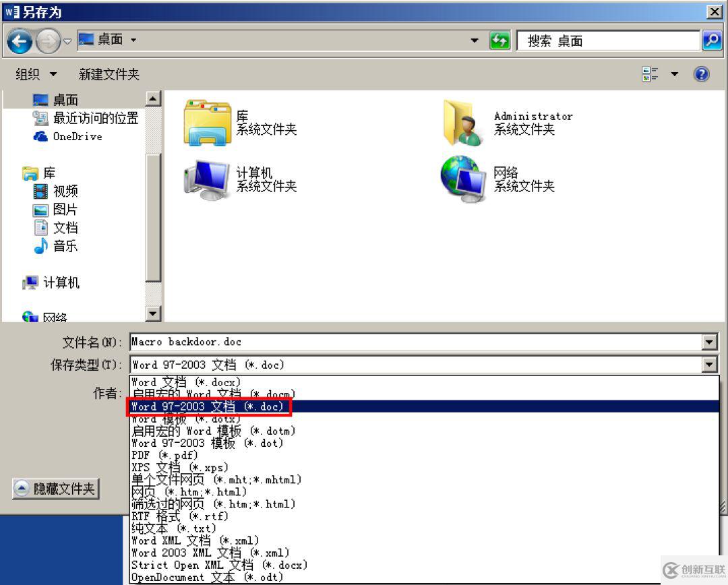Screen dimensions: 728x585
Task: Open the address bar history dropdown
Action: point(475,41)
